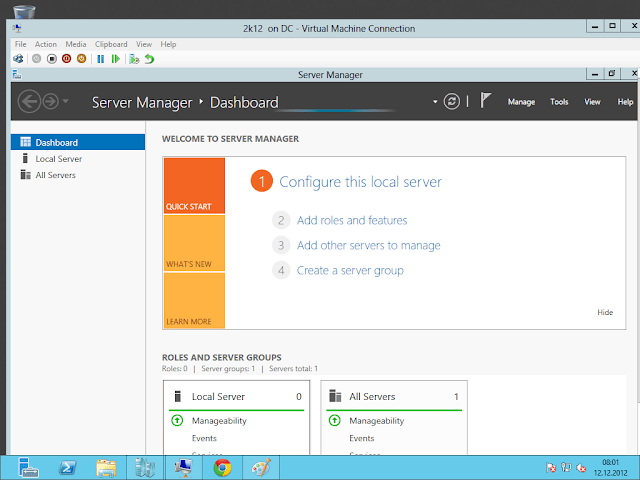Select Local Server in the sidebar

tap(58, 159)
